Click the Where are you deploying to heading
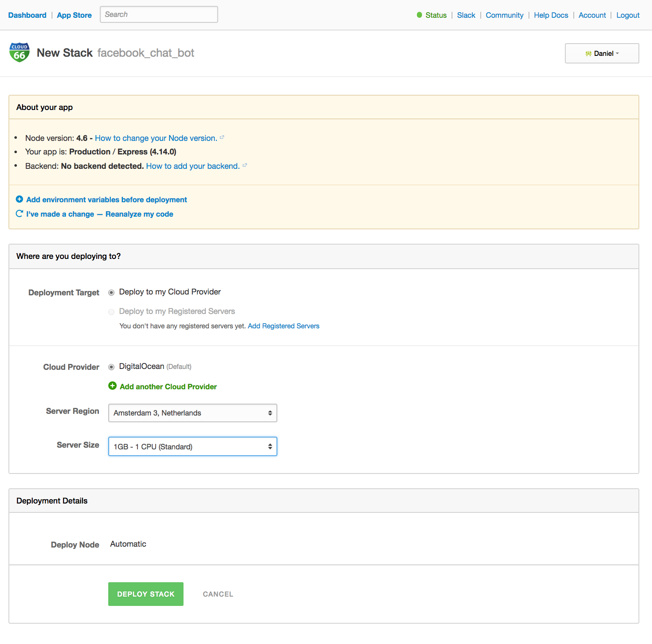This screenshot has width=652, height=644. pos(68,256)
